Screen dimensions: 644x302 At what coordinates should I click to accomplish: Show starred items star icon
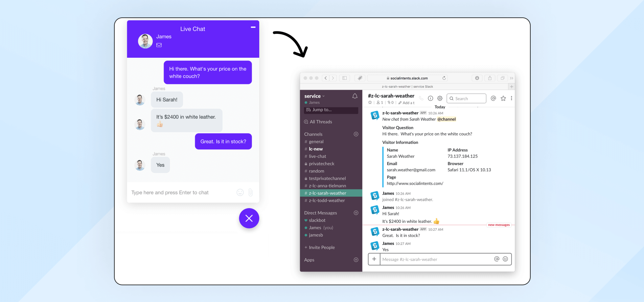tap(503, 98)
